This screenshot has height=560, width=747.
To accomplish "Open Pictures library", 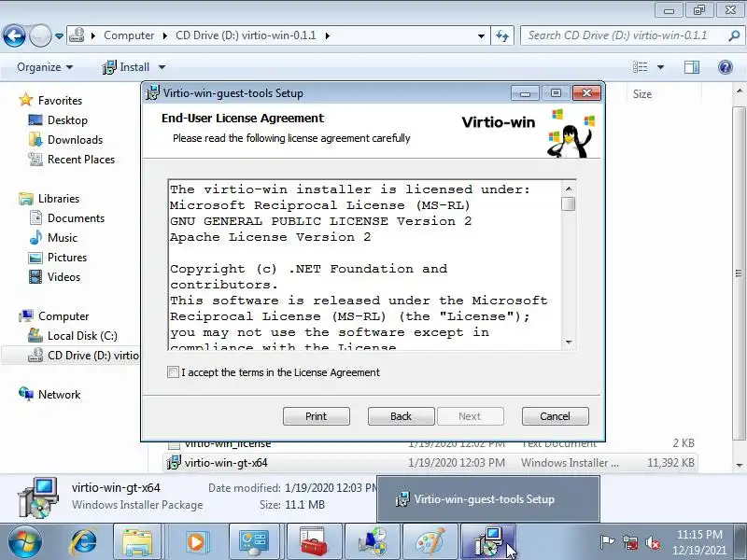I will (67, 258).
